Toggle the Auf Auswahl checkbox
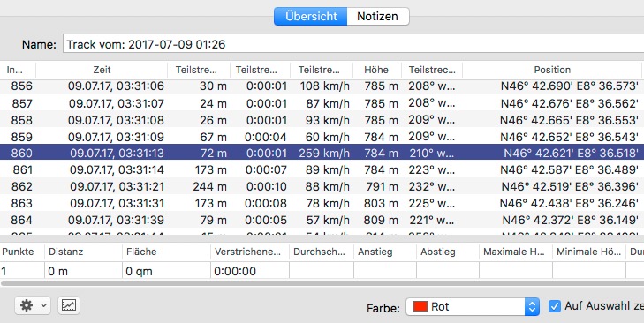644x323 pixels. tap(555, 306)
